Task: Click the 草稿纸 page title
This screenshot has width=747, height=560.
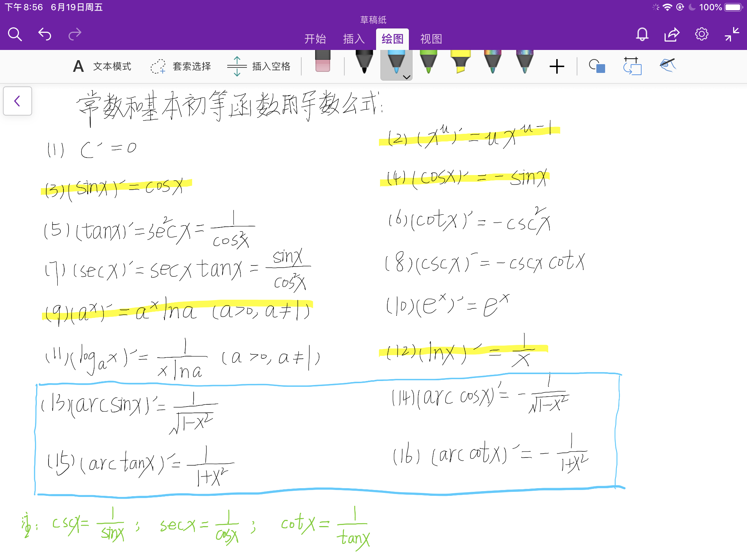Action: (373, 20)
